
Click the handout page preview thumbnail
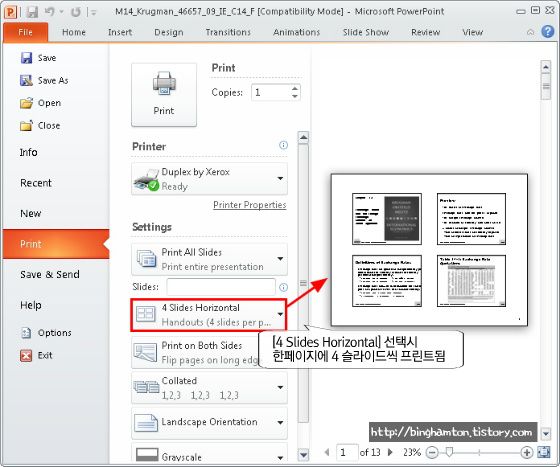pos(429,250)
